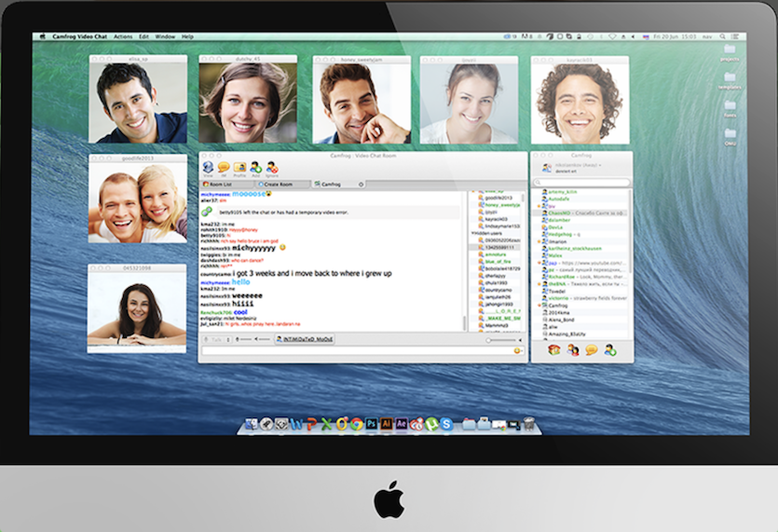Image resolution: width=778 pixels, height=532 pixels.
Task: Launch Photoshop from the dock
Action: click(371, 424)
